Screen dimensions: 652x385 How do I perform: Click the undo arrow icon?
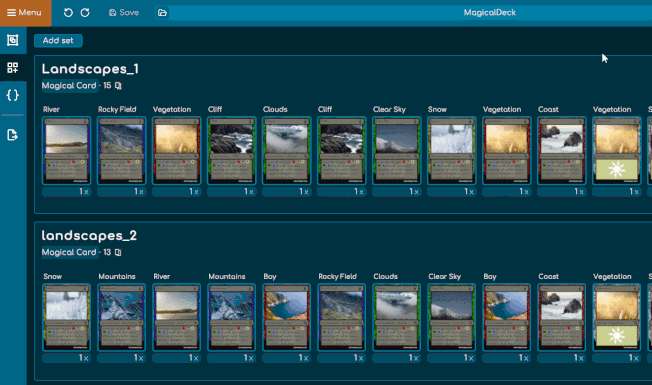[x=68, y=13]
